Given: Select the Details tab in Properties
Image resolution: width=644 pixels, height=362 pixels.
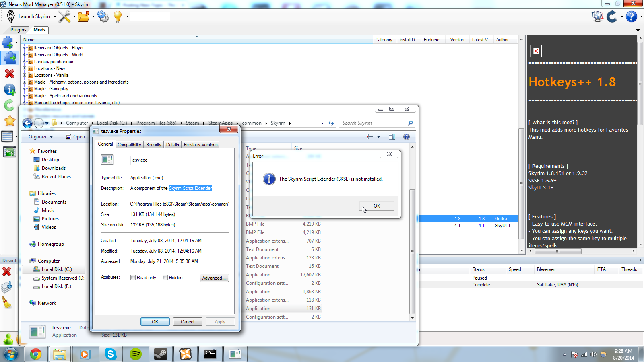Looking at the screenshot, I should pos(172,145).
